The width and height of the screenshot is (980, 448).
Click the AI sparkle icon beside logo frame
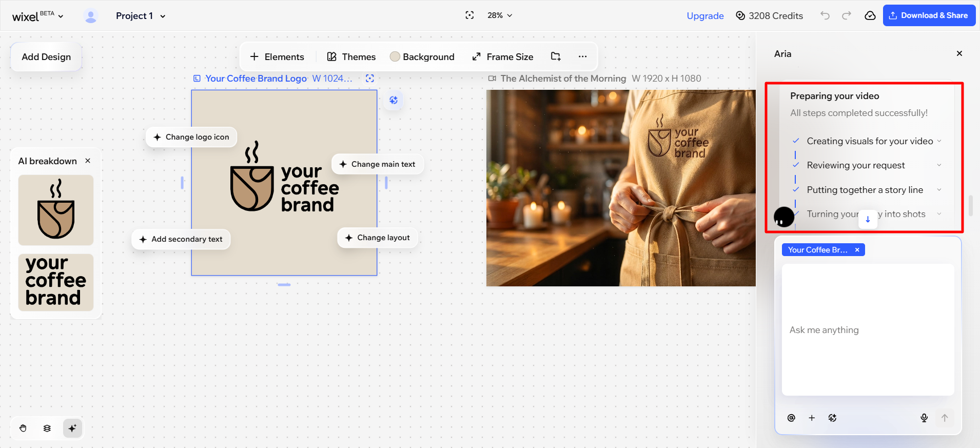coord(394,100)
